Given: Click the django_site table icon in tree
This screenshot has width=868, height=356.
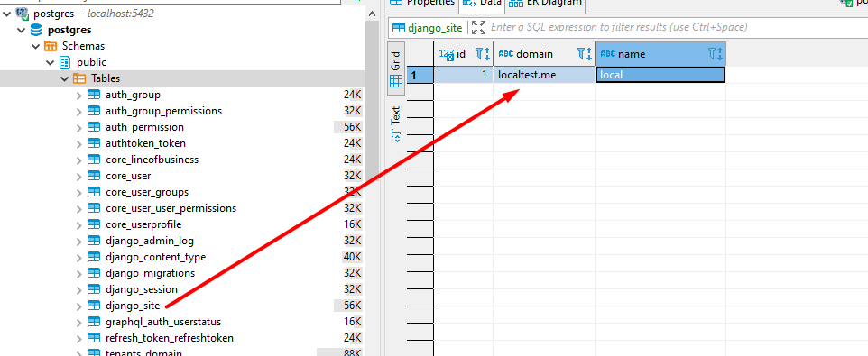Looking at the screenshot, I should pos(94,306).
